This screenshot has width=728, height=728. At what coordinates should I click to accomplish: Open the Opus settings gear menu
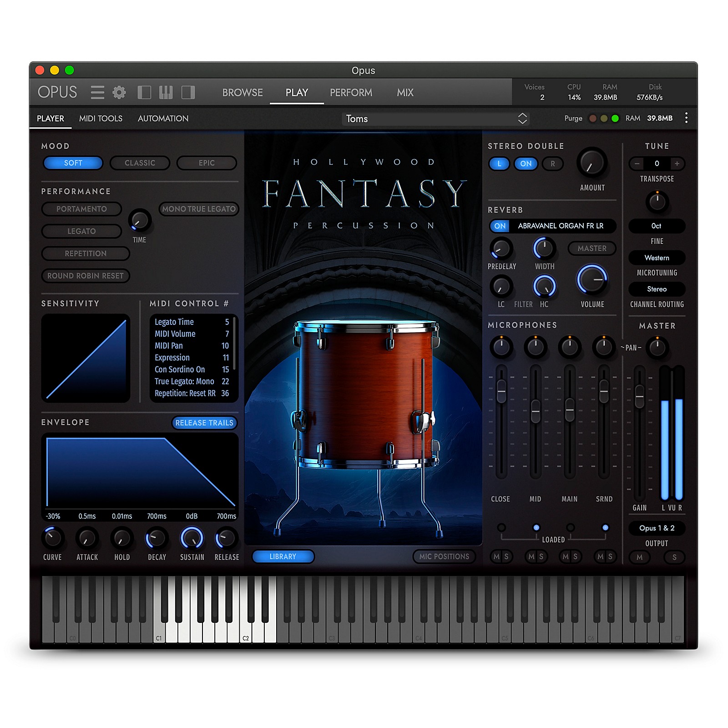(x=120, y=92)
